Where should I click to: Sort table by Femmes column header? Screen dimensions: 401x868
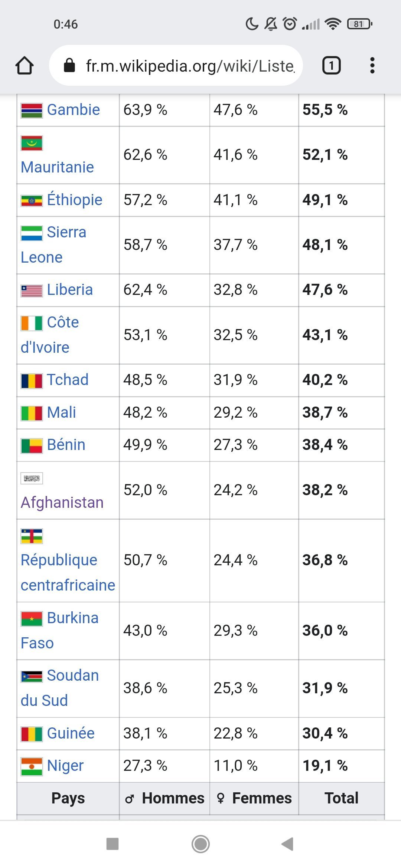tap(254, 798)
